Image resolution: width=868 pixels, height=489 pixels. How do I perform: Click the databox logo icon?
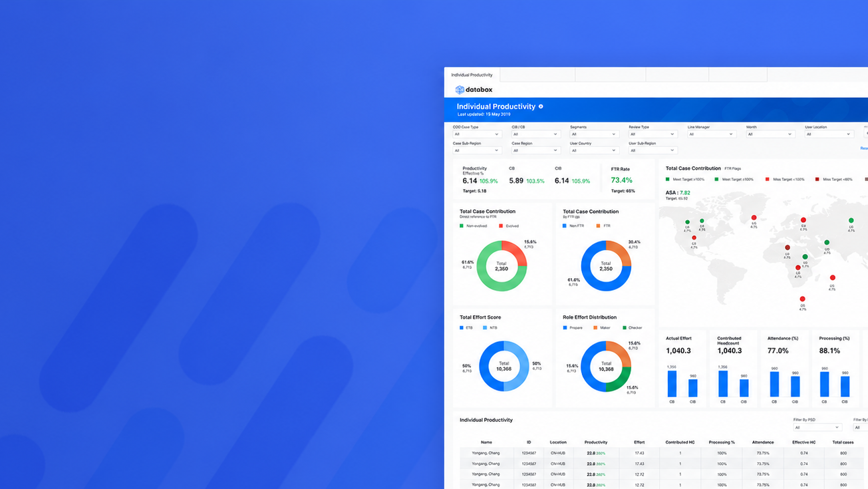click(460, 90)
